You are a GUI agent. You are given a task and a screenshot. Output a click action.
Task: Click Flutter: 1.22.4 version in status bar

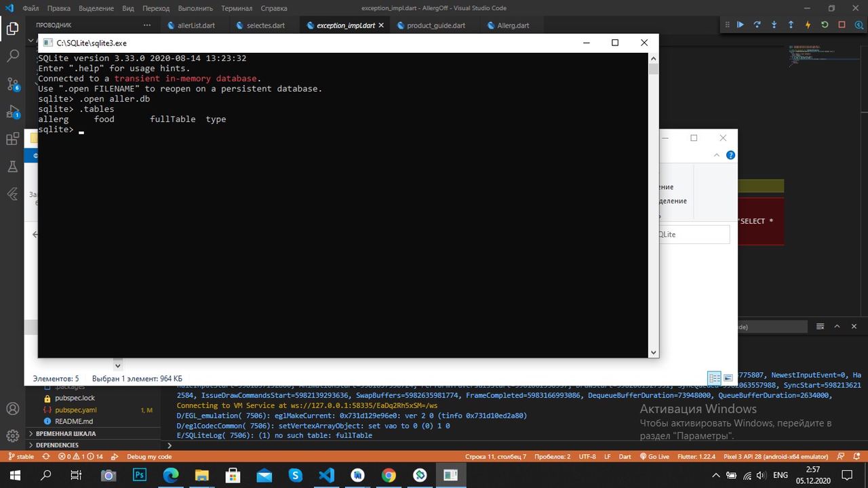click(x=696, y=457)
